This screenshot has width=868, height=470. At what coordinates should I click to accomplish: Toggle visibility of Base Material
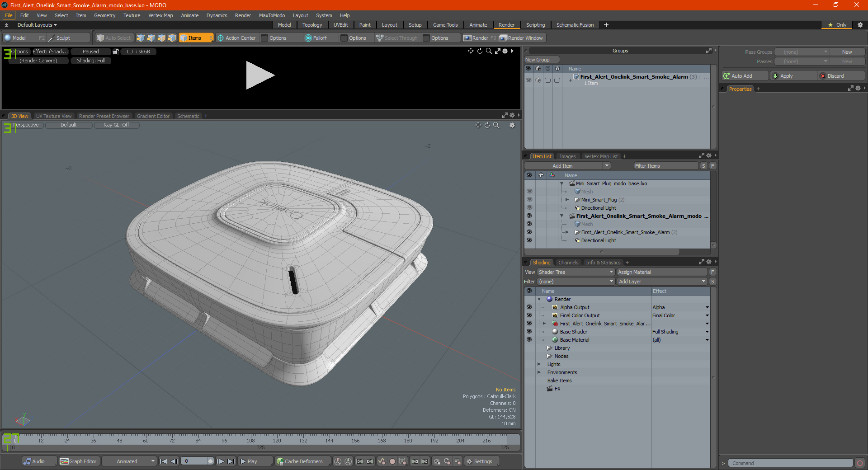point(529,339)
